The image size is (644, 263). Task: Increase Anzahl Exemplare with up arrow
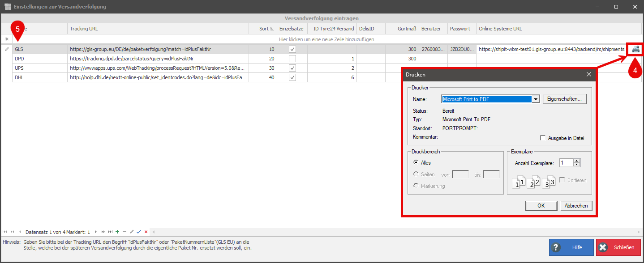pyautogui.click(x=577, y=161)
